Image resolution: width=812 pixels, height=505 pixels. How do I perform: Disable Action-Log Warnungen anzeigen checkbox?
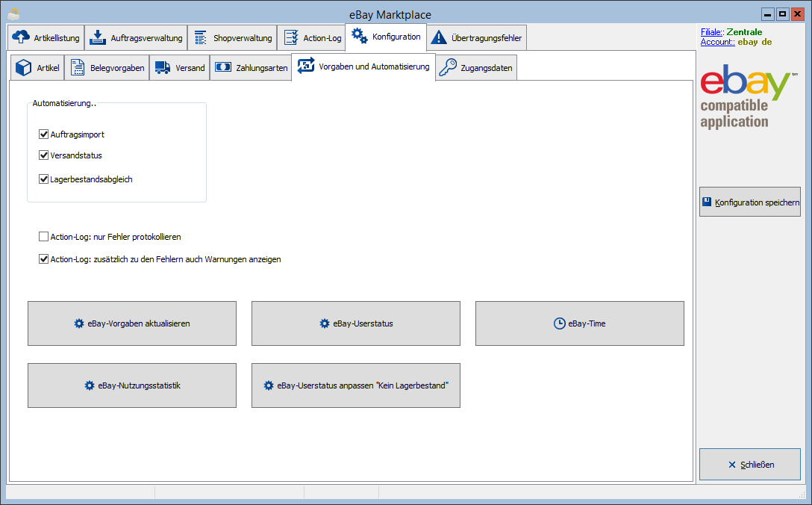tap(43, 258)
